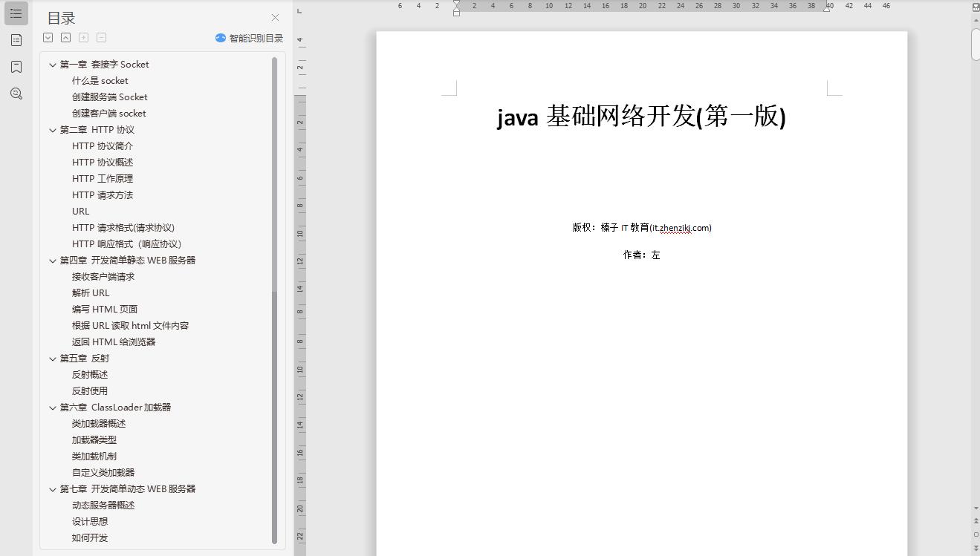Screen dimensions: 980x556
Task: Close the 目录 navigation pane
Action: click(x=275, y=17)
